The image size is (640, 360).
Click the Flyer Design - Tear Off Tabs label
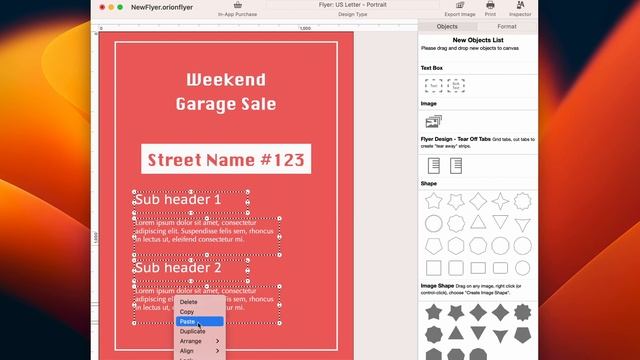(456, 139)
